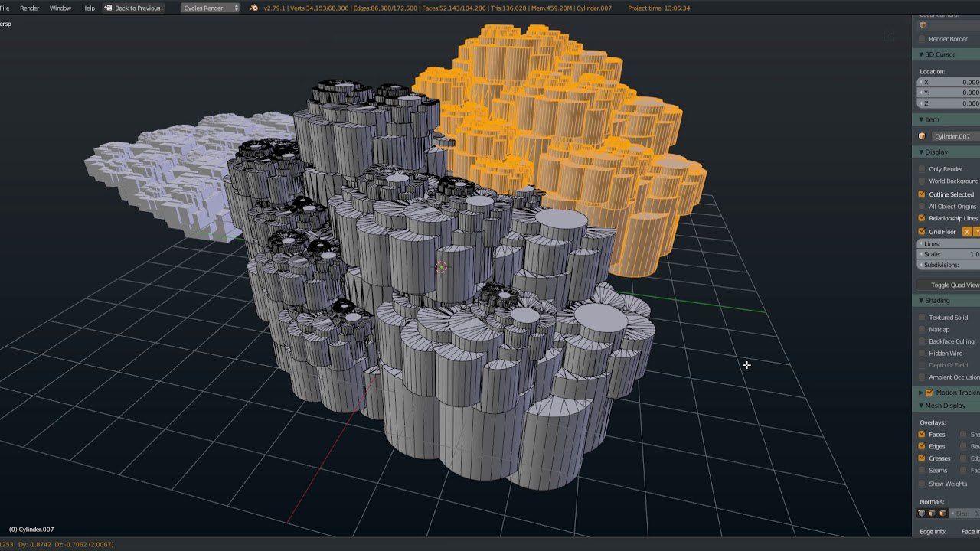Show face normals icon under Normals
The height and width of the screenshot is (551, 980).
942,514
